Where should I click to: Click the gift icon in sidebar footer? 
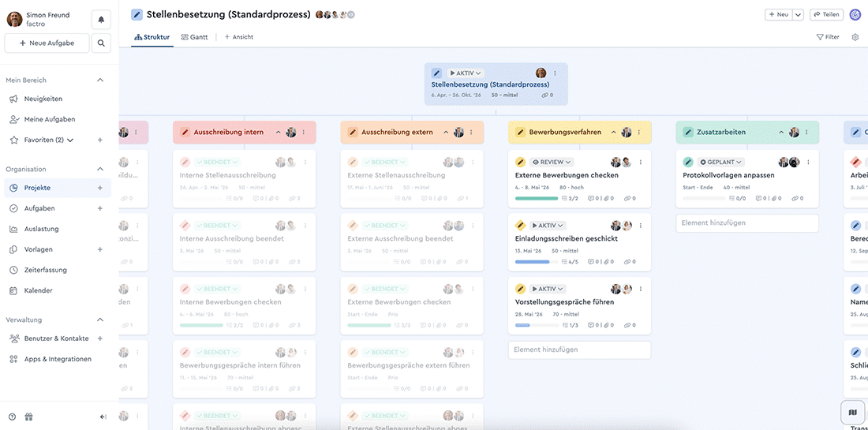[29, 417]
